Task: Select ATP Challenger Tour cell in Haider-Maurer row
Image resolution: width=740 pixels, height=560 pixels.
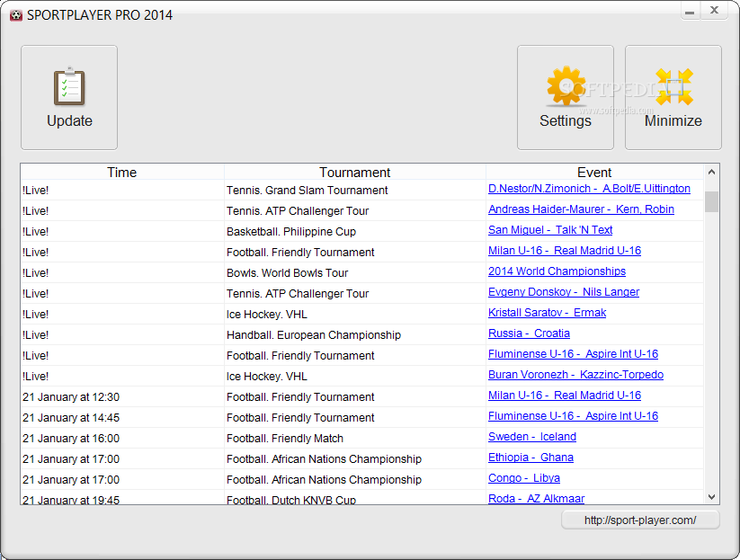Action: [x=355, y=211]
